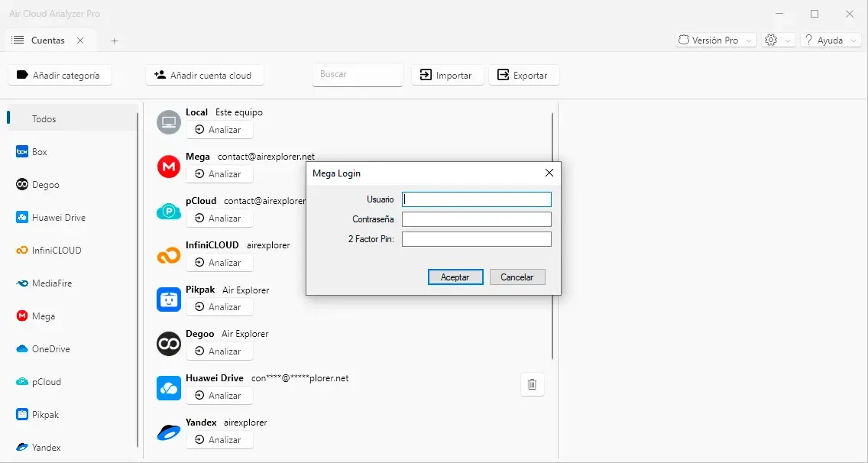The width and height of the screenshot is (868, 463).
Task: Open the Versión Pro dropdown
Action: [x=716, y=40]
